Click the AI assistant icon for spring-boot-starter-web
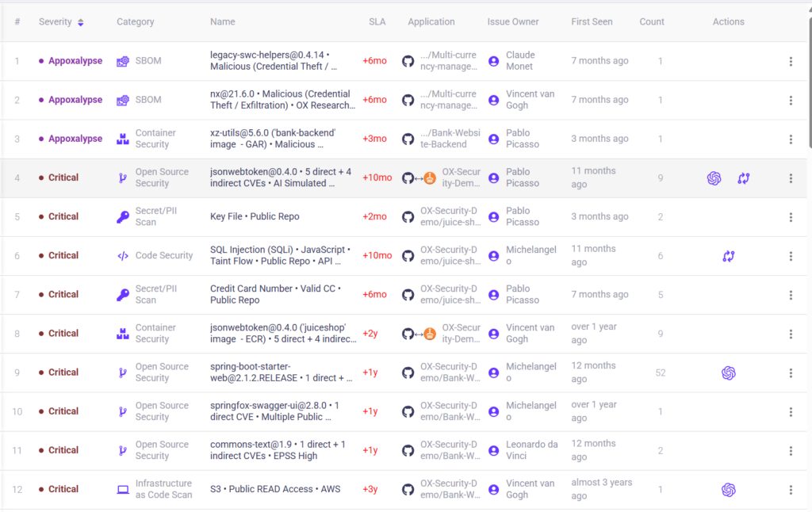The width and height of the screenshot is (812, 512). (x=729, y=373)
